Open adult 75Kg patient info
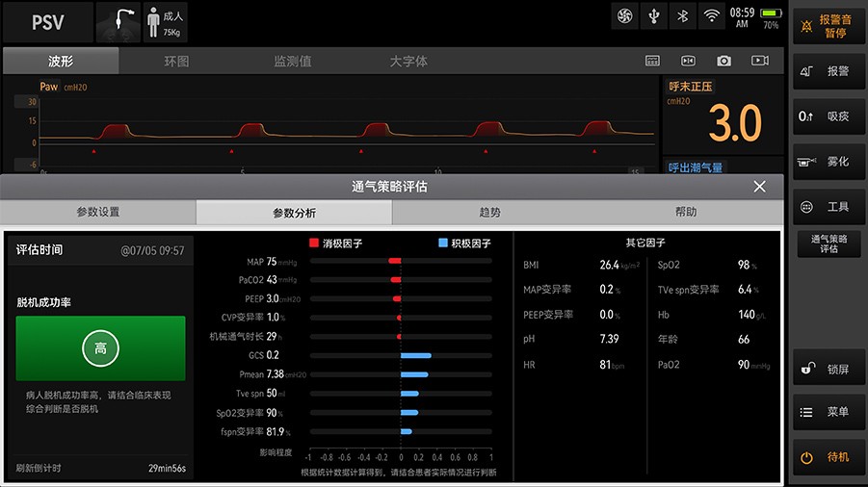Viewport: 868px width, 487px height. click(165, 22)
